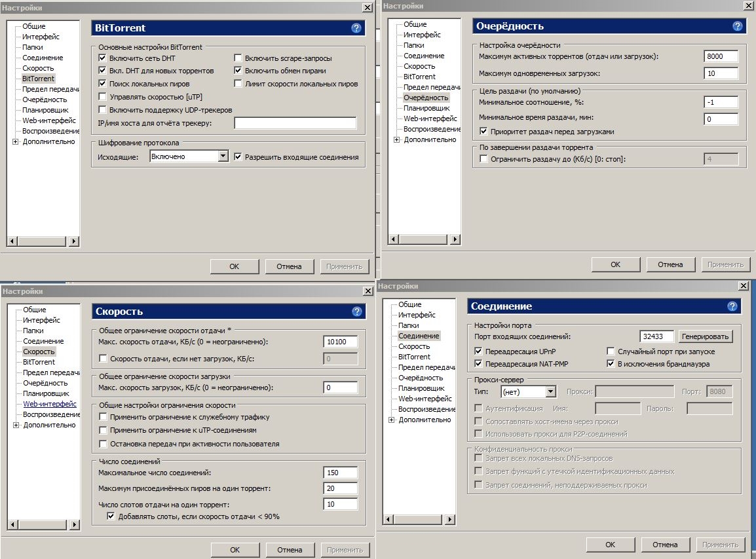
Task: Enable the Включить scrape-запросы option
Action: point(238,58)
